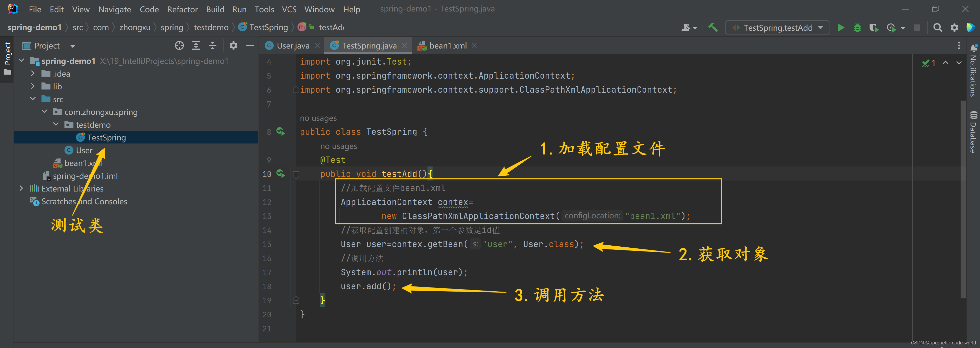The width and height of the screenshot is (980, 348).
Task: Open the Edit menu
Action: pyautogui.click(x=57, y=9)
